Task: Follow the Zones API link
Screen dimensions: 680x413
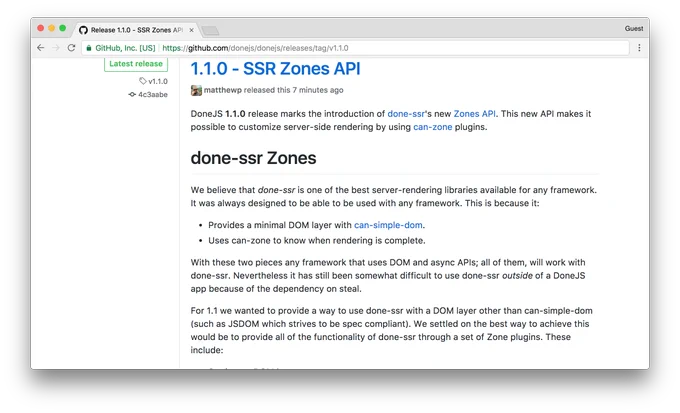Action: click(474, 114)
